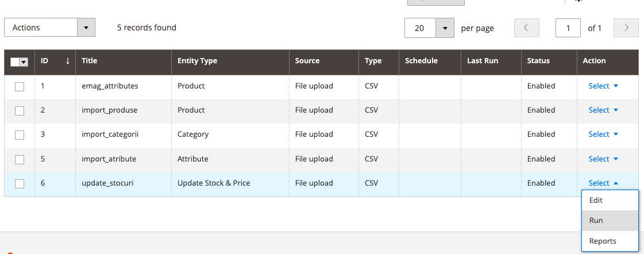Click the Update Stock & Price cell
The width and height of the screenshot is (644, 254).
230,184
